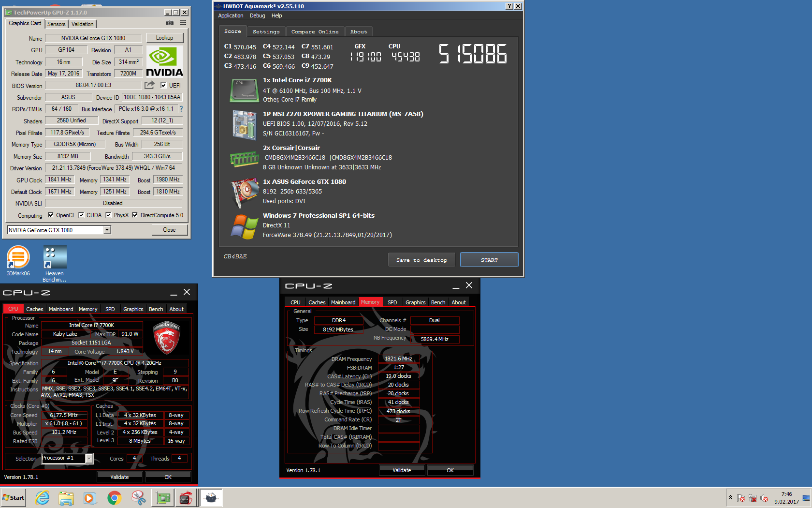Click the Lookup button in GPU-Z
This screenshot has width=812, height=508.
coord(164,38)
